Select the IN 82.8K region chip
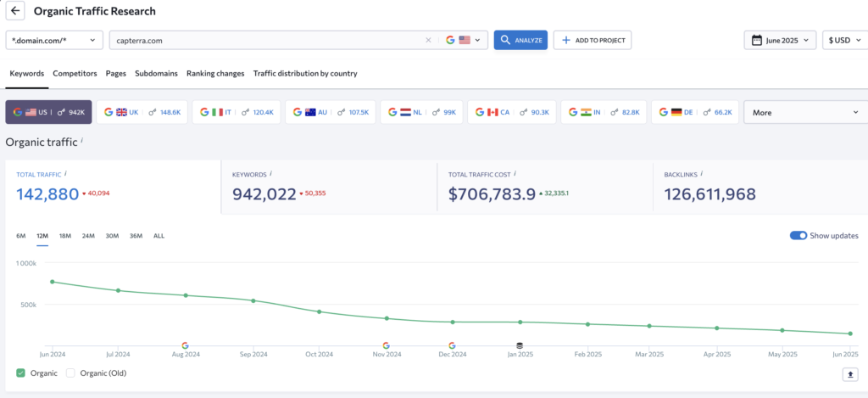 [x=604, y=112]
